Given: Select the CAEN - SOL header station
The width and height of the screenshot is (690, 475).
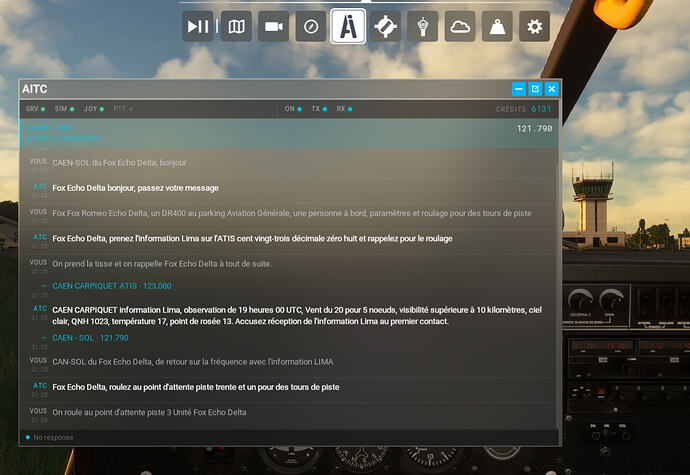Looking at the screenshot, I should click(x=50, y=128).
